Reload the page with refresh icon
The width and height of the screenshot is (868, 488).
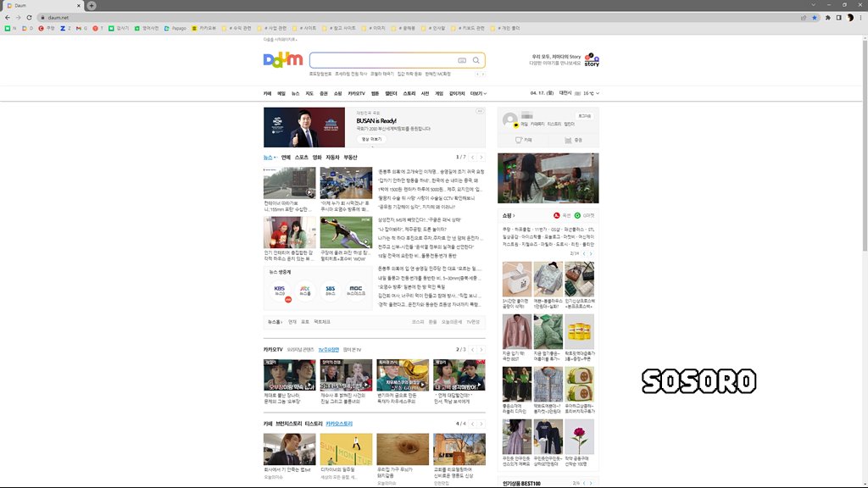[x=30, y=17]
